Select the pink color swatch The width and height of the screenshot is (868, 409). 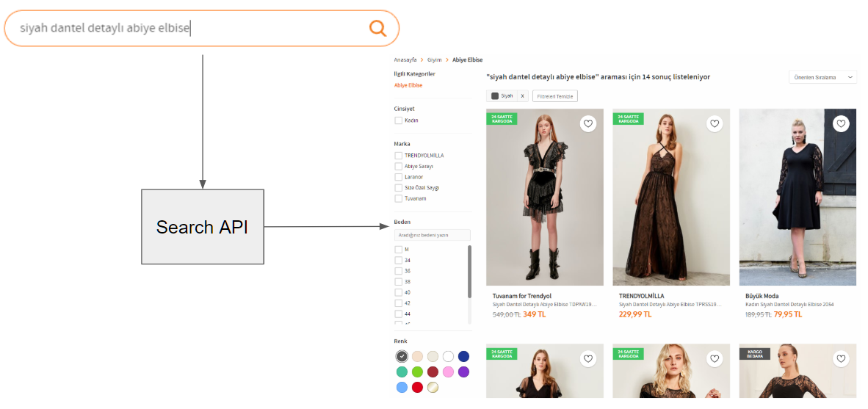449,372
